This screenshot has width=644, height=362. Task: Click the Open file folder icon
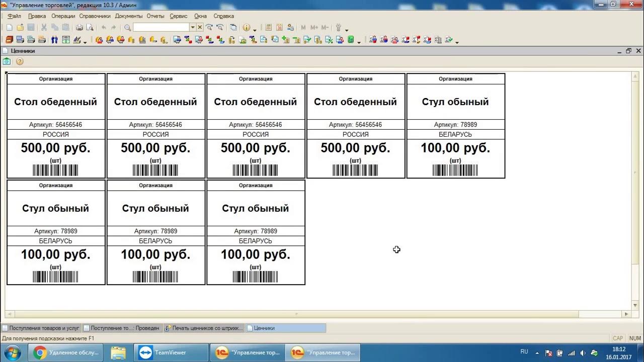click(20, 27)
